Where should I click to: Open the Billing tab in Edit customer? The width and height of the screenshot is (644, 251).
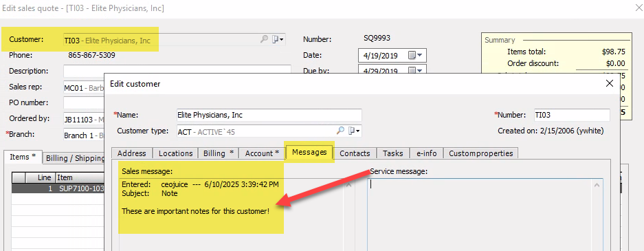[x=219, y=153]
